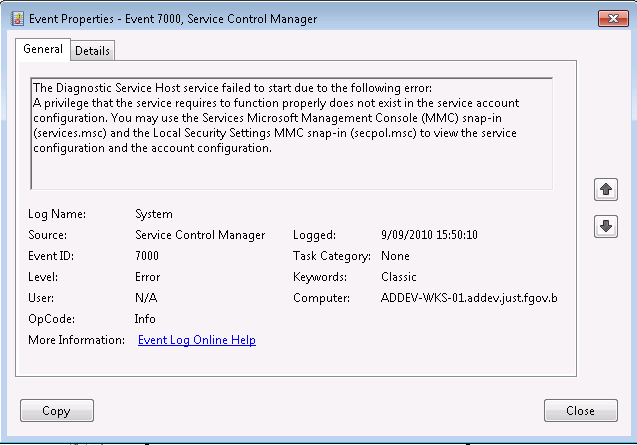Select the Event ID value 7000
Image resolution: width=637 pixels, height=445 pixels.
tap(147, 256)
